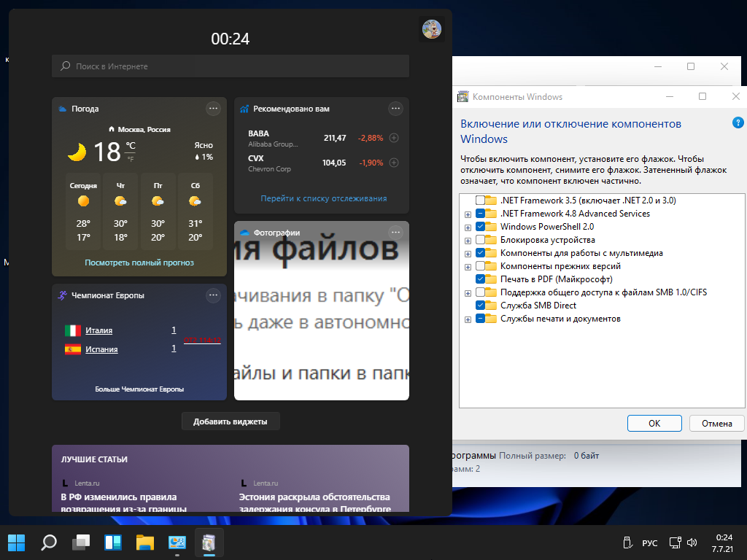Screen dimensions: 747x560
Task: Select Служба SMB Direct row label
Action: [538, 306]
